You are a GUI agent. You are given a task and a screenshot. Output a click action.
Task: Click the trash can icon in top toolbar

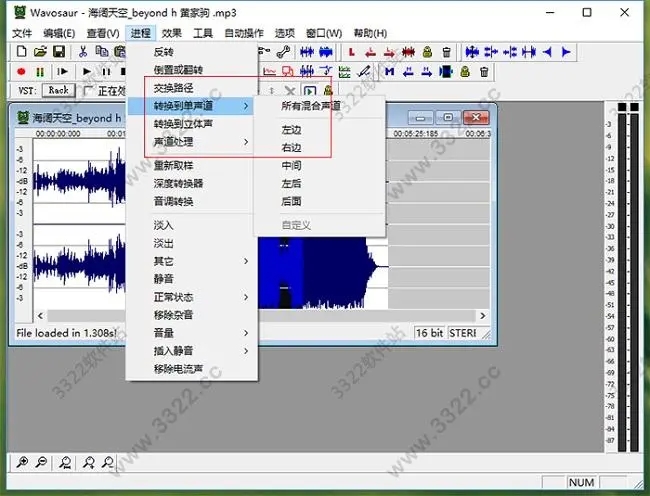[x=446, y=51]
